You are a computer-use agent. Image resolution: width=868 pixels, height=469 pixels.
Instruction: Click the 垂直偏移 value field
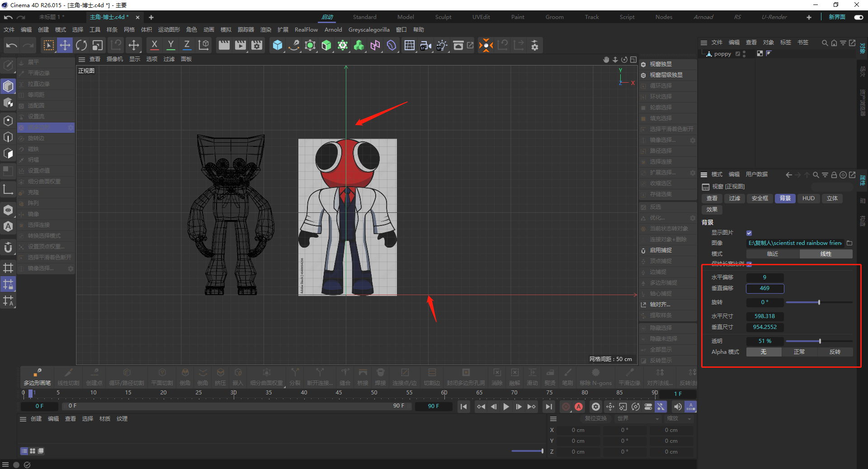(765, 288)
